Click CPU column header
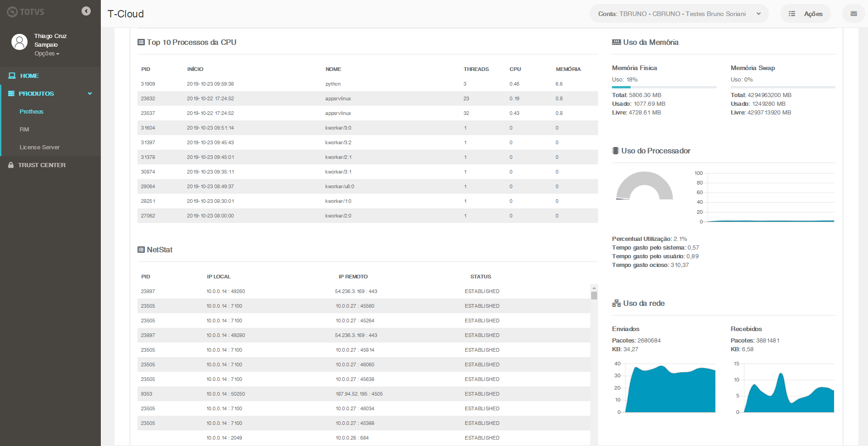Viewport: 868px width, 446px height. pos(515,69)
